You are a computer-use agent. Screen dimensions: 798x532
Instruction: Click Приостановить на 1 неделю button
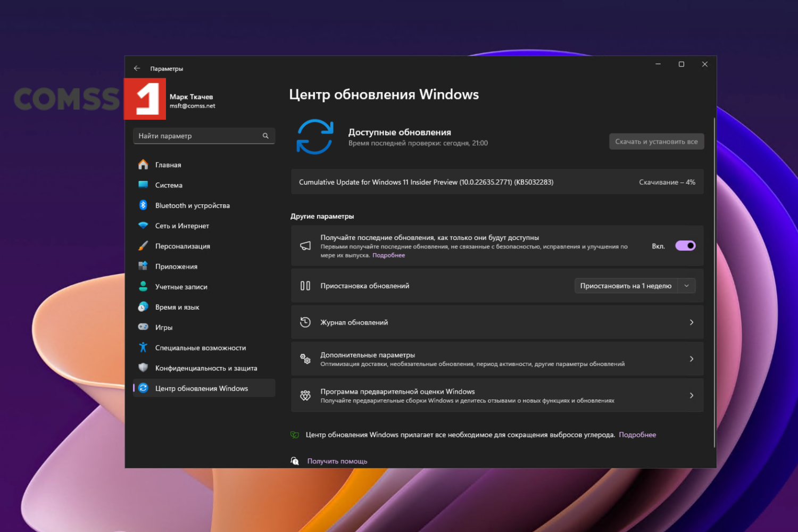pos(626,286)
